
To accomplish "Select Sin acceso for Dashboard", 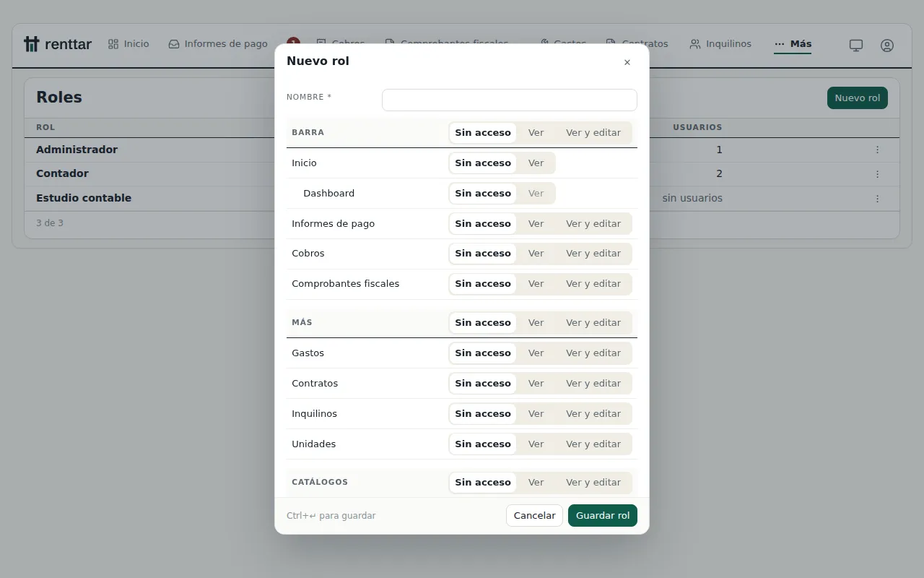I will pos(483,194).
